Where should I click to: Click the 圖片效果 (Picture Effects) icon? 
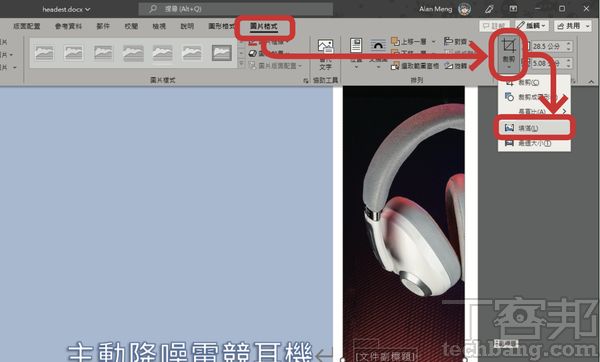pyautogui.click(x=252, y=53)
